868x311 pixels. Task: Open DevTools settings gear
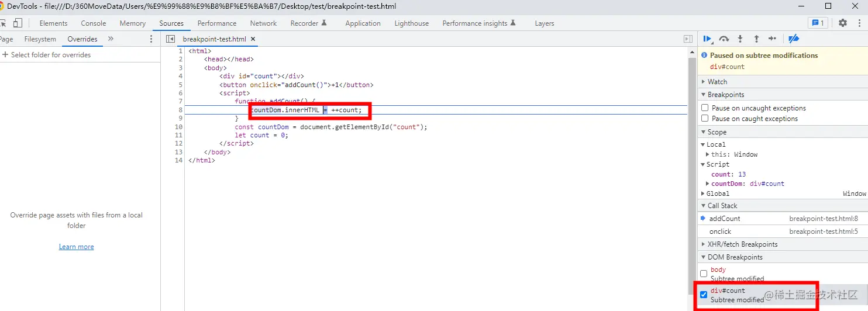point(842,23)
